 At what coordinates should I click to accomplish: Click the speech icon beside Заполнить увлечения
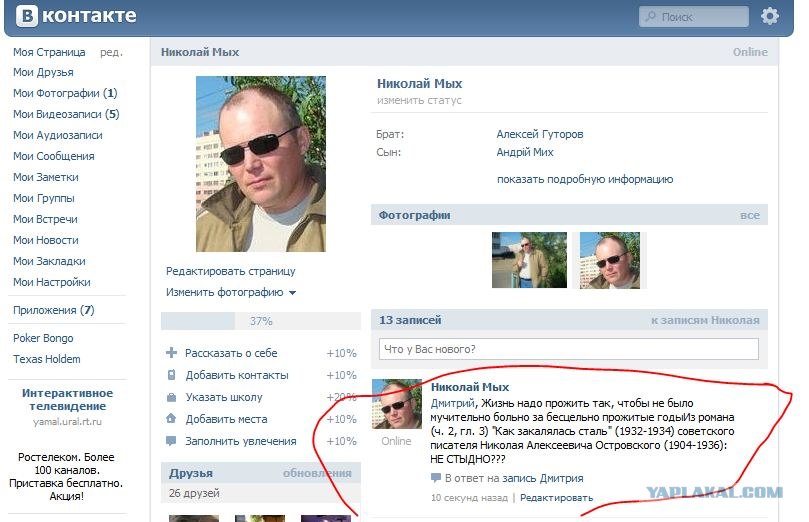pyautogui.click(x=171, y=441)
